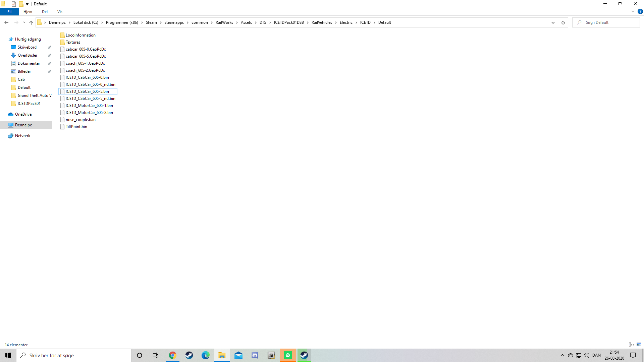Open address bar history dropdown
Image resolution: width=644 pixels, height=362 pixels.
[x=553, y=22]
